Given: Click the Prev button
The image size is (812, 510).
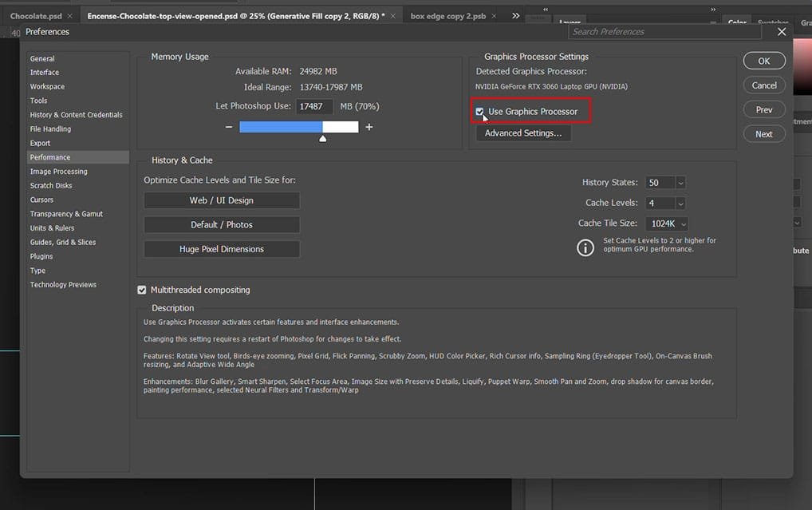Looking at the screenshot, I should (x=764, y=110).
